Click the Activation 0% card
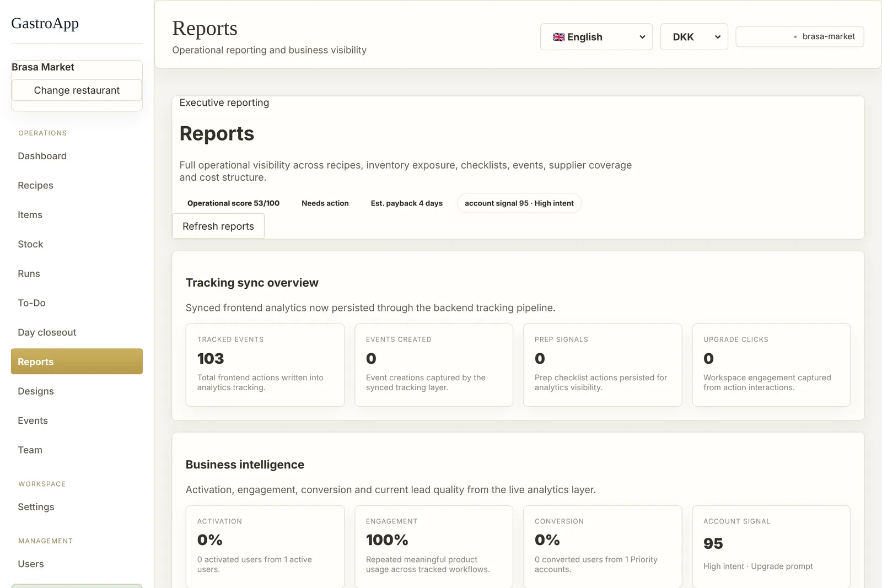Viewport: 882px width, 588px height. (x=265, y=547)
